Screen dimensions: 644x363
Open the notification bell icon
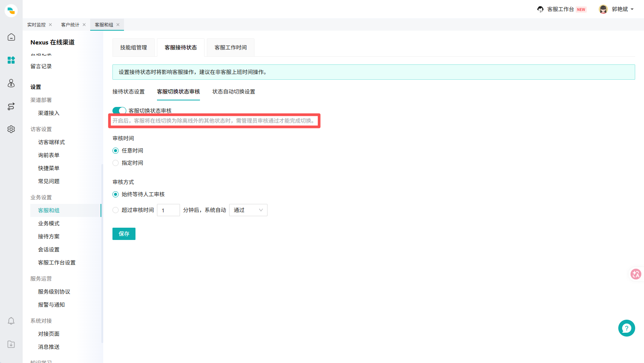point(11,321)
